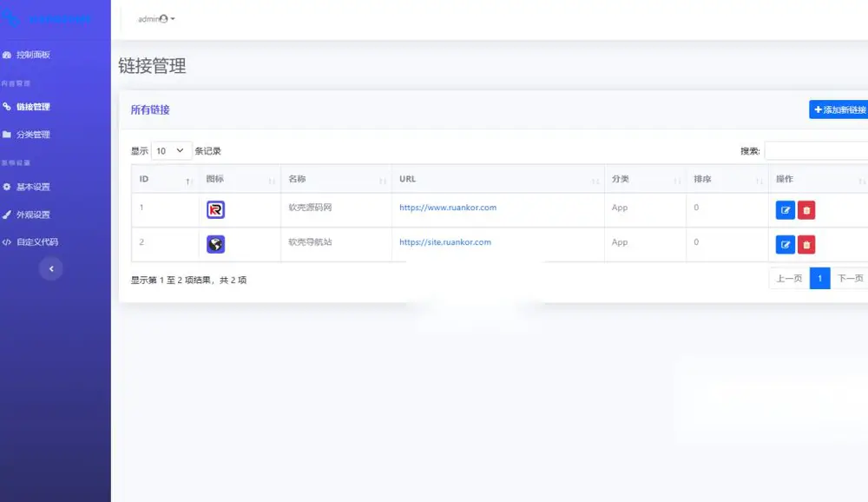Click the 所有链接 card heading

tap(150, 109)
